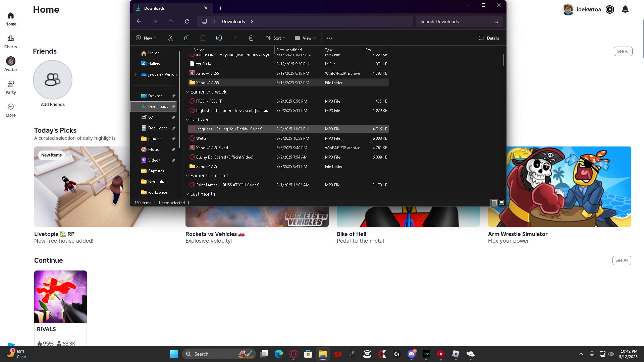Sort by the Date modified column header
Viewport: 644px width, 362px height.
coord(299,50)
